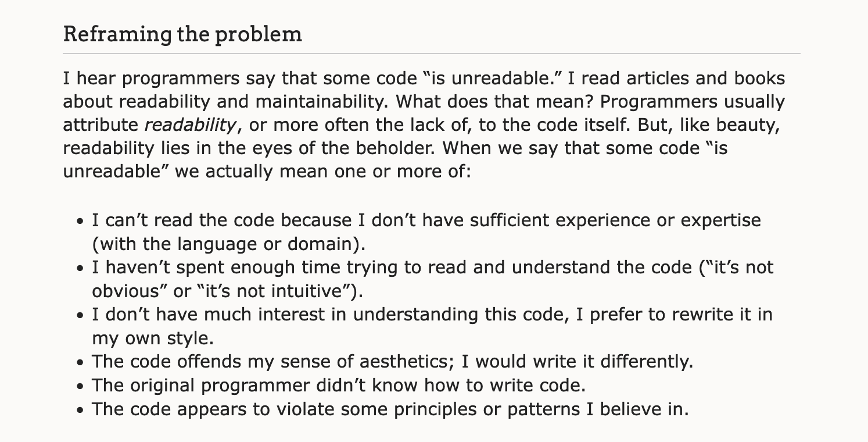868x442 pixels.
Task: Click the bullet about principles or patterns
Action: click(x=390, y=409)
